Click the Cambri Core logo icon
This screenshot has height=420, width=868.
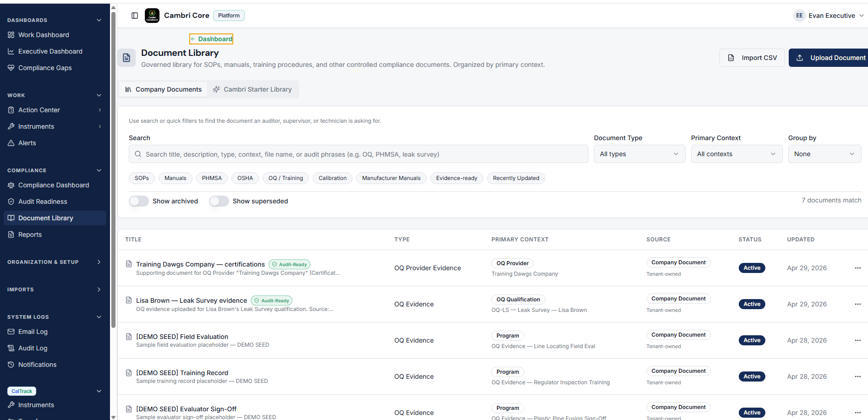click(x=152, y=16)
